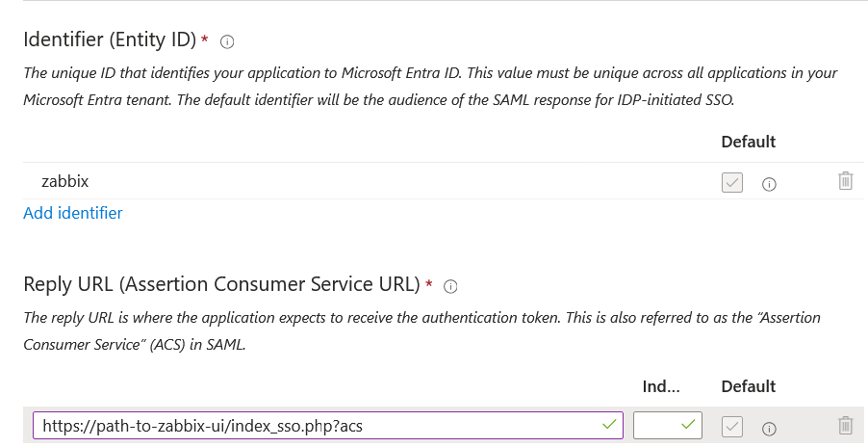Screen dimensions: 868x447
Task: Click into the Index input box
Action: pyautogui.click(x=659, y=425)
